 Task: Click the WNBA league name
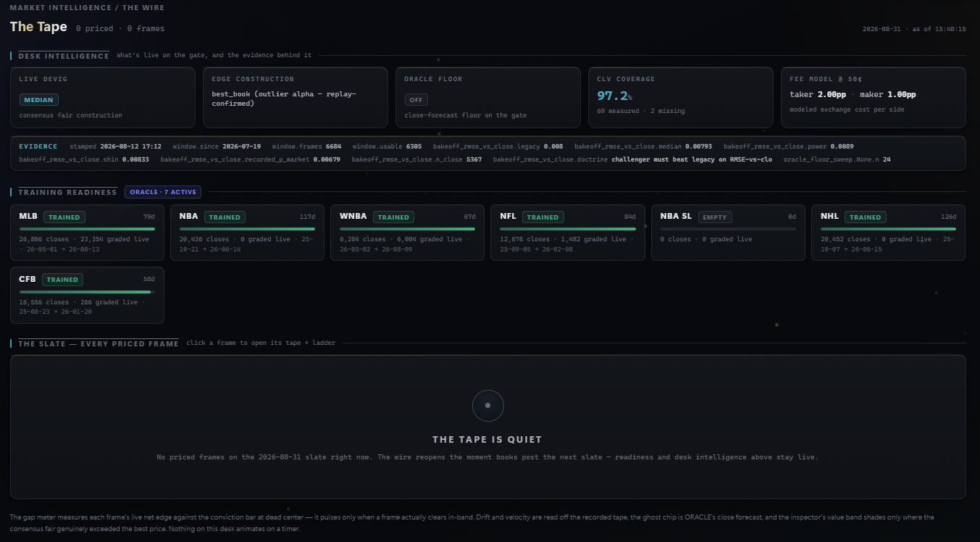353,216
